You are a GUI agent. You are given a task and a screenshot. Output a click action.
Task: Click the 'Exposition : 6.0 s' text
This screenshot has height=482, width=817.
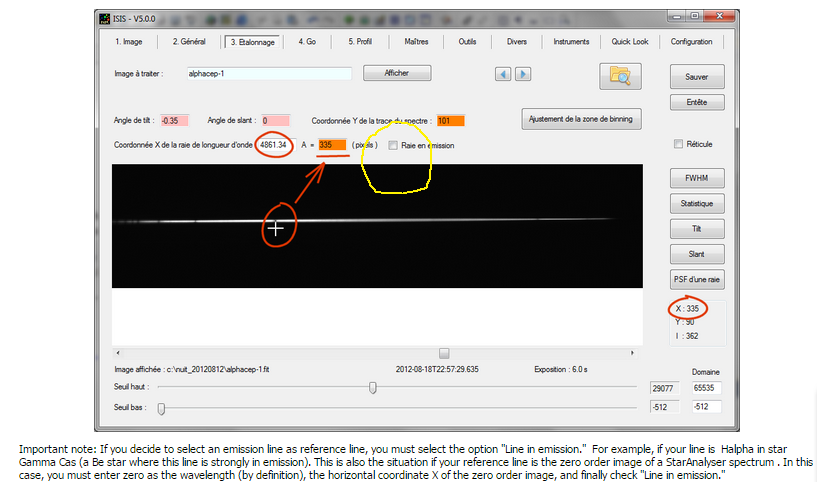click(561, 369)
